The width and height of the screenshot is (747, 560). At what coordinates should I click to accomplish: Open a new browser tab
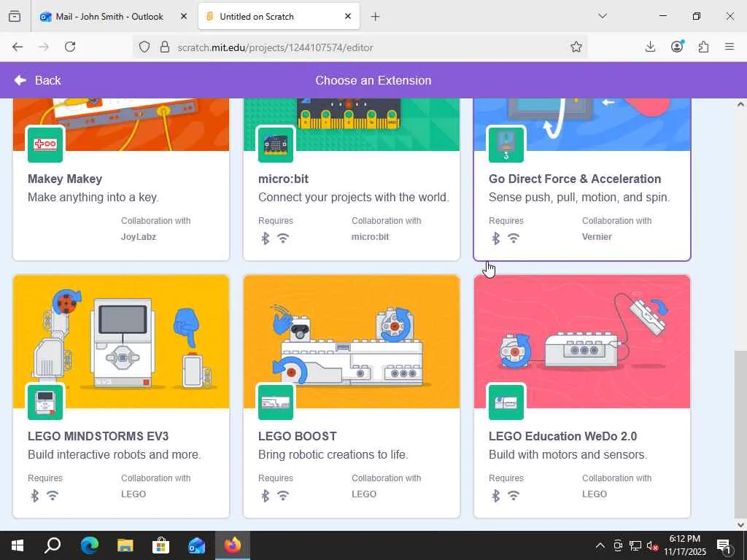click(376, 17)
